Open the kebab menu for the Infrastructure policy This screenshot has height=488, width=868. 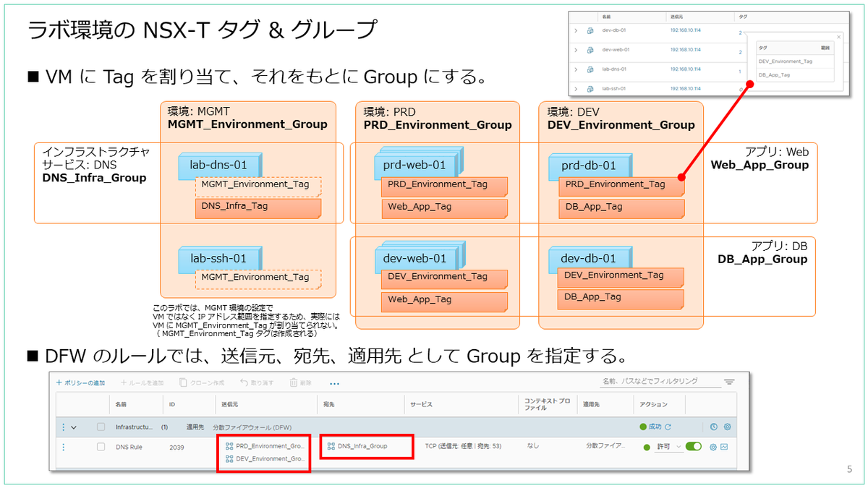[x=63, y=427]
